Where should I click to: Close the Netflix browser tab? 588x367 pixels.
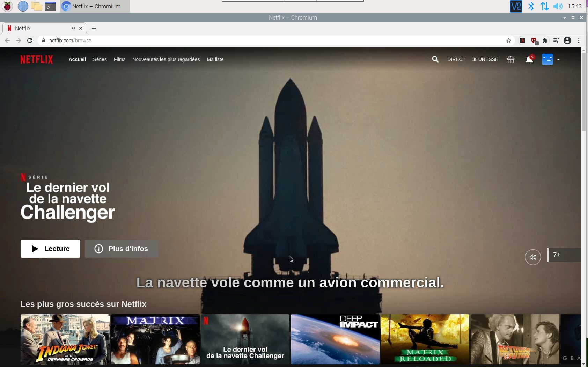pyautogui.click(x=81, y=28)
